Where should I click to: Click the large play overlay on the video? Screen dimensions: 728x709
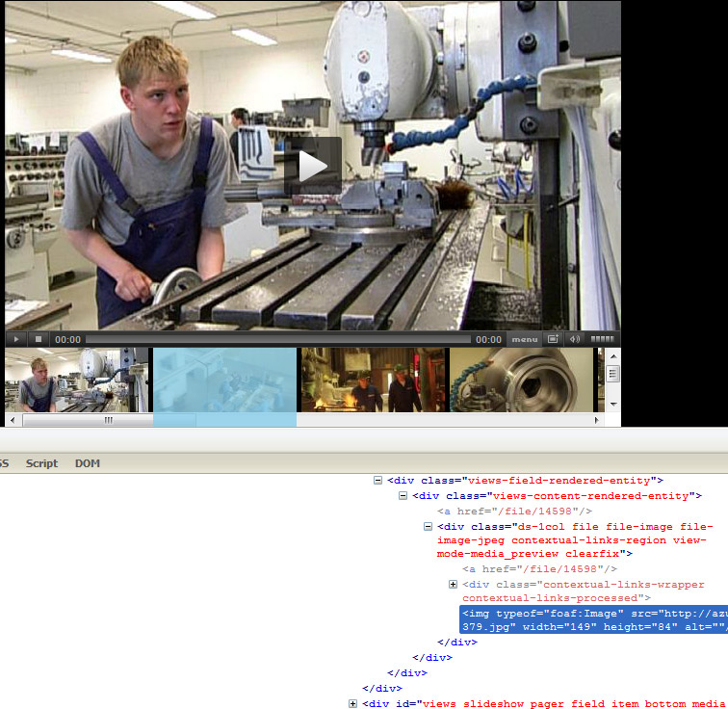click(313, 166)
